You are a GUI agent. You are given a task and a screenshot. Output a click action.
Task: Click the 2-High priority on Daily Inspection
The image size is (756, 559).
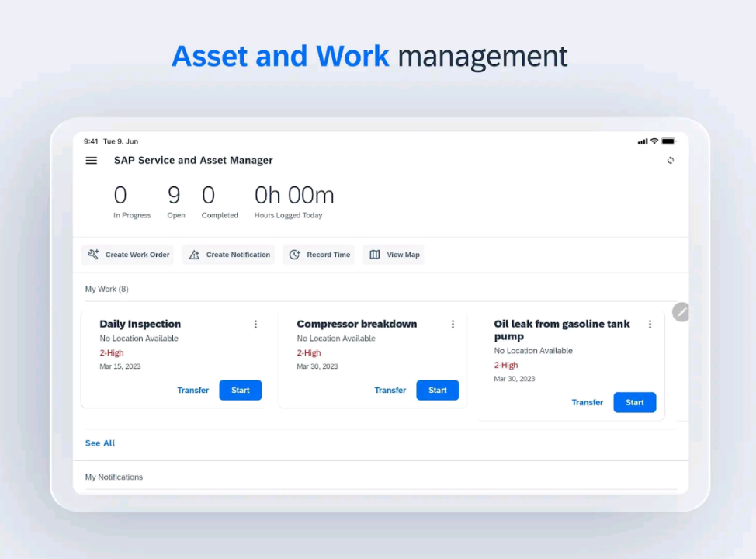pyautogui.click(x=111, y=353)
